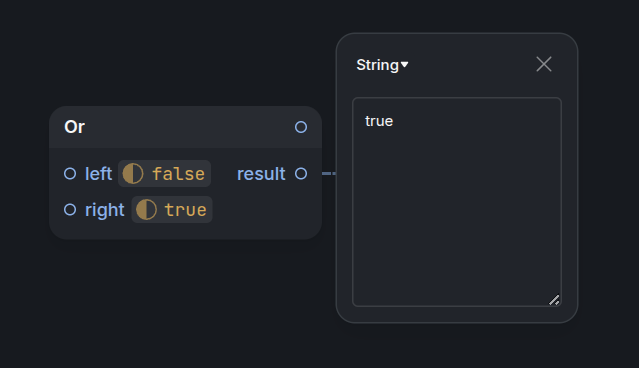Image resolution: width=639 pixels, height=368 pixels.
Task: Flip the left value labeled false
Action: point(178,174)
